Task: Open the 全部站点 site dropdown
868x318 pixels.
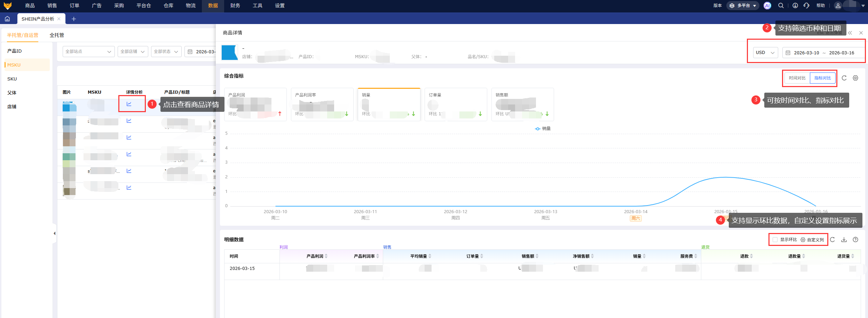Action: (88, 52)
